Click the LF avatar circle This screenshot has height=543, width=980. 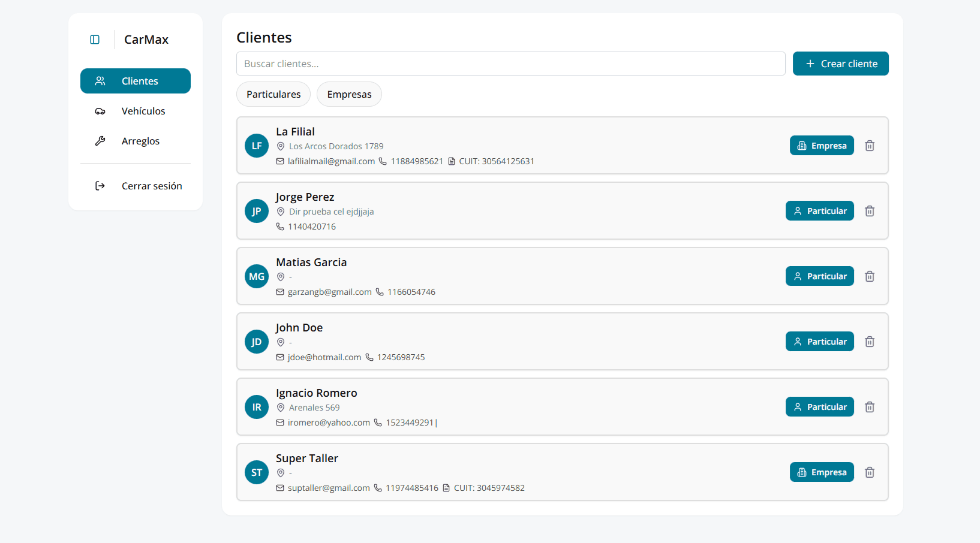coord(257,146)
